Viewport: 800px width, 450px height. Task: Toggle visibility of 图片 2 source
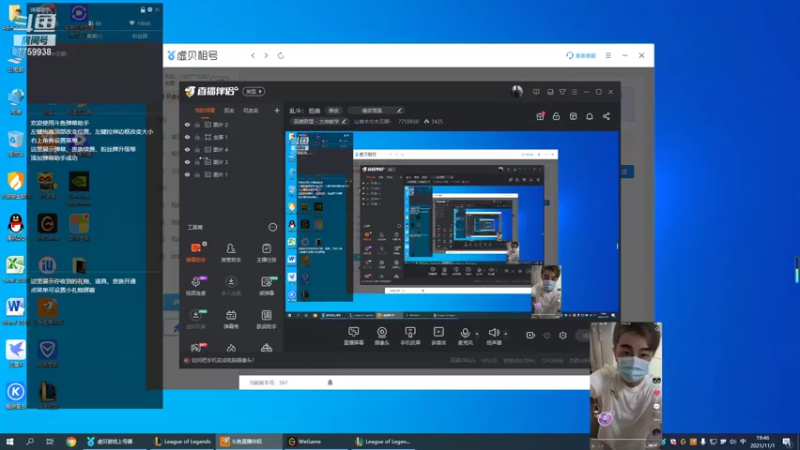[187, 124]
